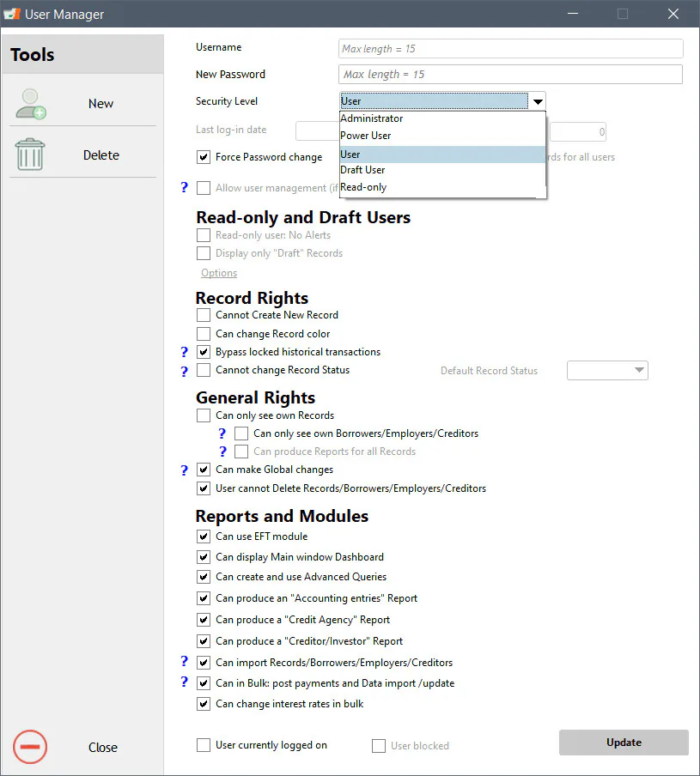
Task: Click the Username input field
Action: (x=511, y=48)
